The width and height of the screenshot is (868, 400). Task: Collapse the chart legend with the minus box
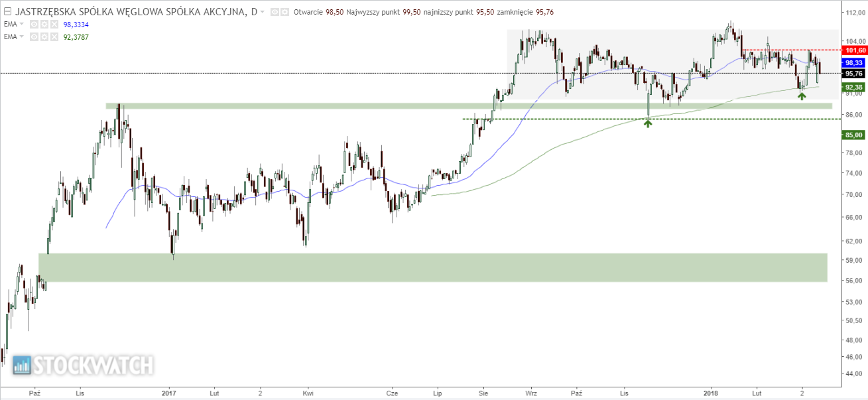click(x=7, y=12)
